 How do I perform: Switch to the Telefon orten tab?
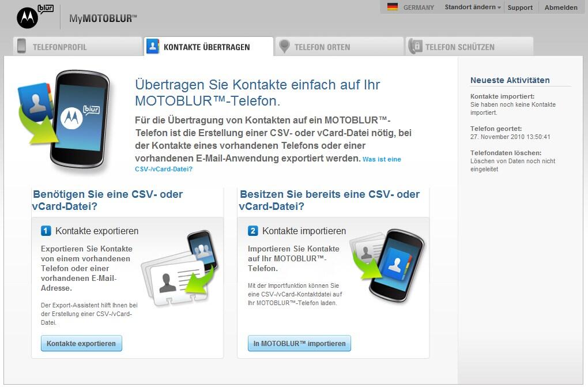(x=340, y=47)
